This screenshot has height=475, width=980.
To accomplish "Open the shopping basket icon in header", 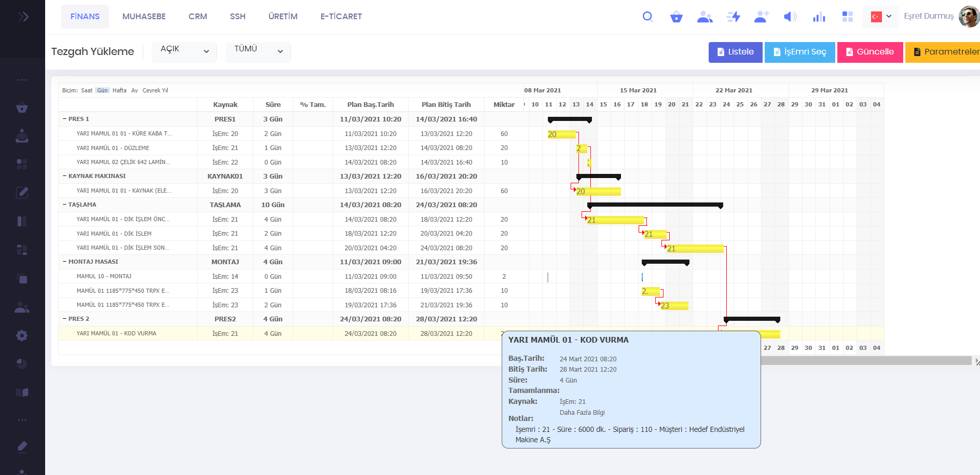I will click(x=676, y=17).
